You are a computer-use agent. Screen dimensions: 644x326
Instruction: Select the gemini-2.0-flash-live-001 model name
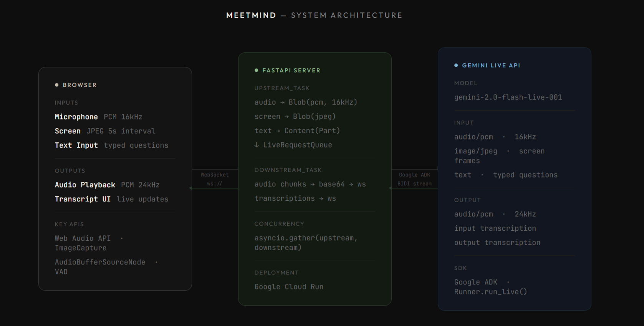[x=508, y=97]
